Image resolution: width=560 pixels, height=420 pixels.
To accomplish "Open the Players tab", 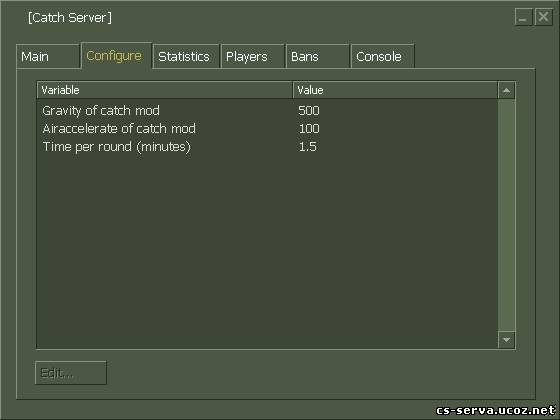I will pos(252,56).
